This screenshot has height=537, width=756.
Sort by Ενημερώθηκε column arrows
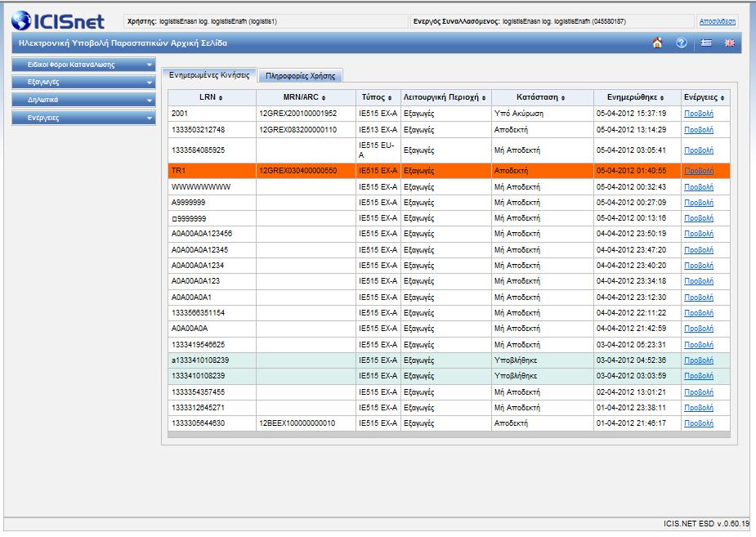tap(662, 98)
